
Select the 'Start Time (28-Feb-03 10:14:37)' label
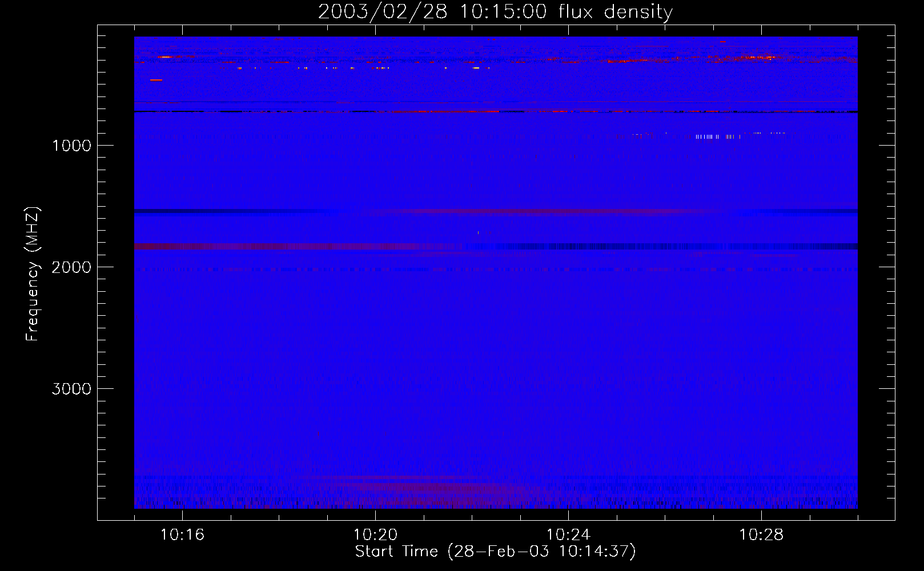pyautogui.click(x=495, y=552)
